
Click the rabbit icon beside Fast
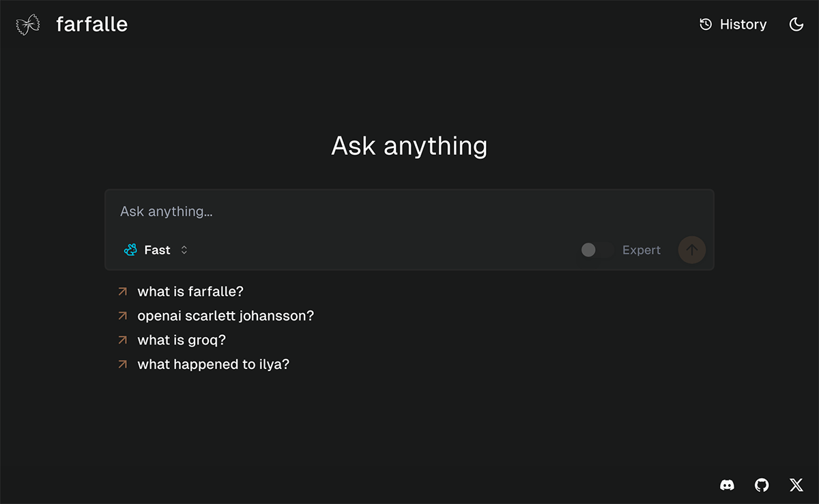(x=130, y=250)
